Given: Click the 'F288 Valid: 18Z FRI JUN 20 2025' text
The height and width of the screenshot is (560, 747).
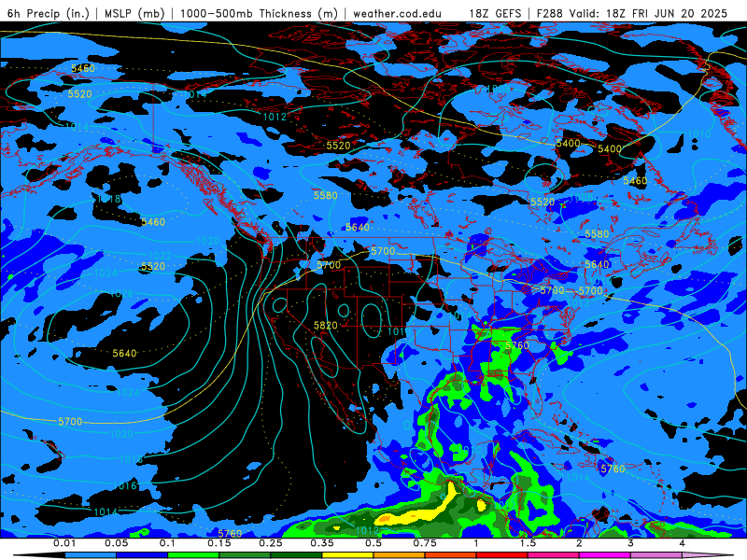Looking at the screenshot, I should [x=632, y=13].
